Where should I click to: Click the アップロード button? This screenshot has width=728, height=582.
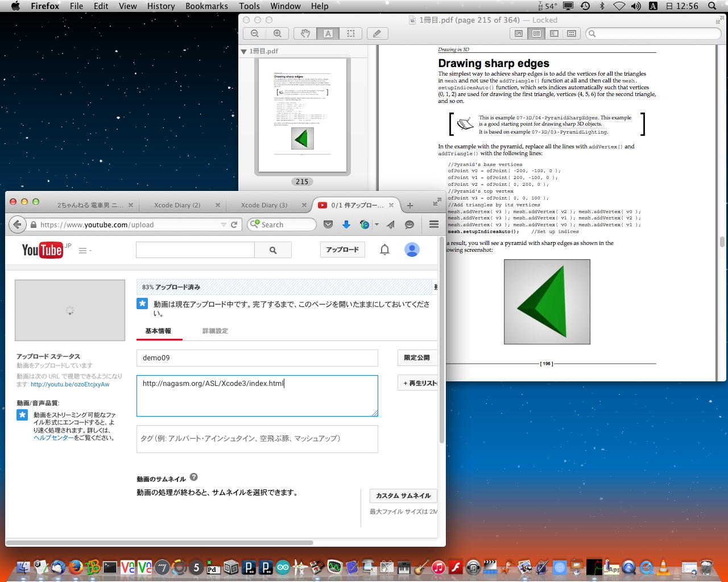pos(342,250)
